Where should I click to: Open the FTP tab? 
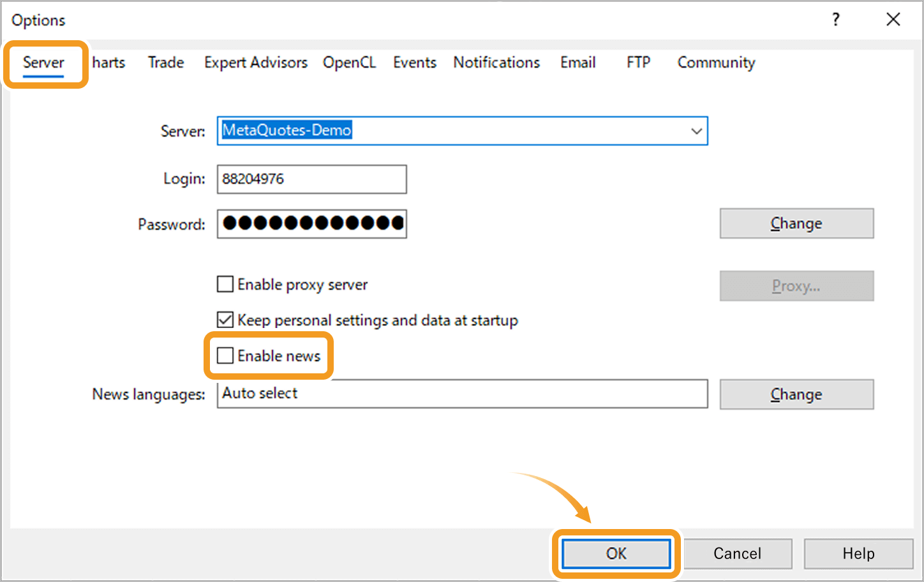point(638,63)
